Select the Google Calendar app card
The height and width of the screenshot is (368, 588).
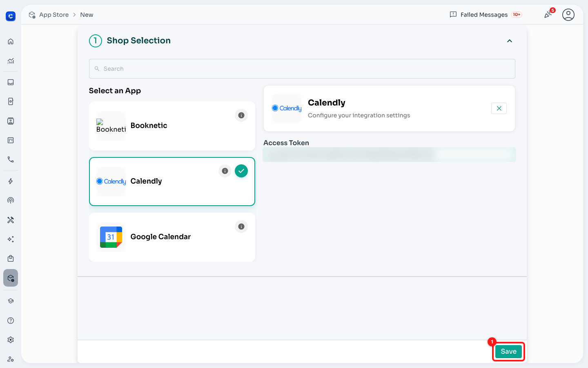pos(172,237)
